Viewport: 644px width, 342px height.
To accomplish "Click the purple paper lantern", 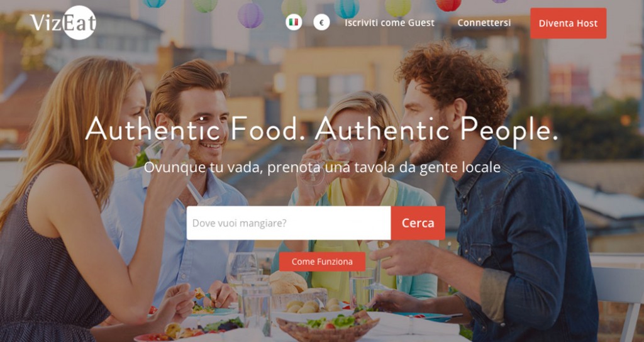I will [250, 16].
